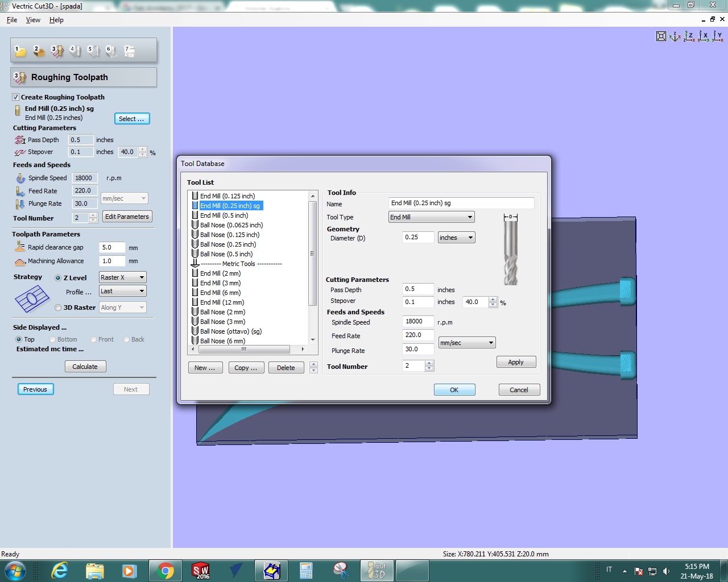Click the Machining Allowance icon
The width and height of the screenshot is (728, 582).
(x=20, y=261)
